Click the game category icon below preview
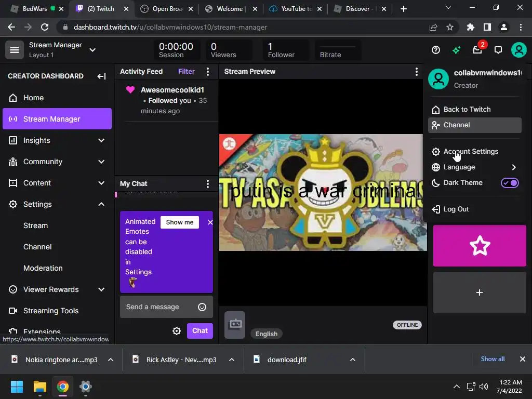The height and width of the screenshot is (399, 532). (235, 325)
